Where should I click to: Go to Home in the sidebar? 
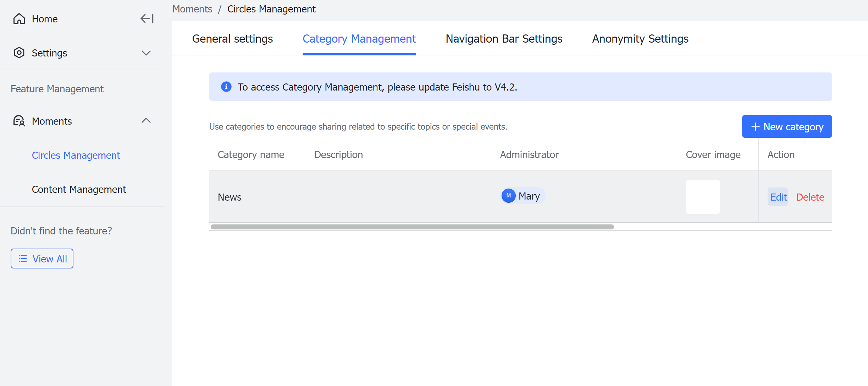[45, 19]
